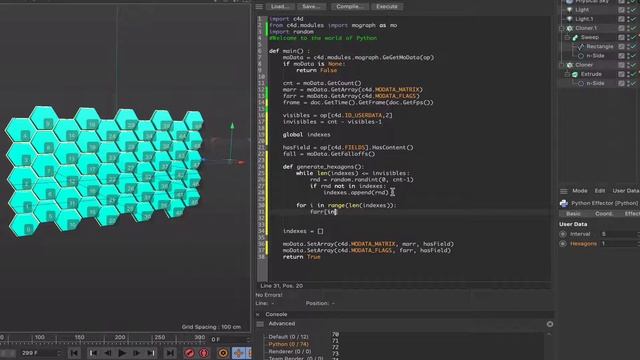Select the Default console category
Image resolution: width=640 pixels, height=360 pixels.
coord(288,337)
